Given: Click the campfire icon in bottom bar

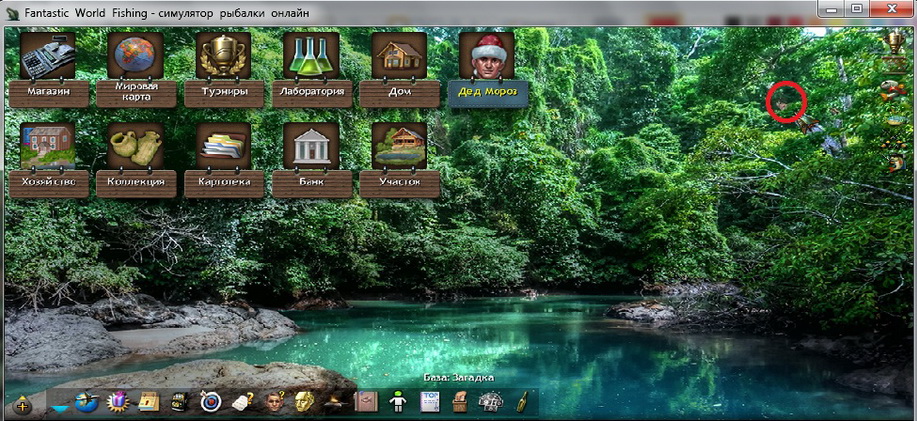Looking at the screenshot, I should click(x=335, y=402).
